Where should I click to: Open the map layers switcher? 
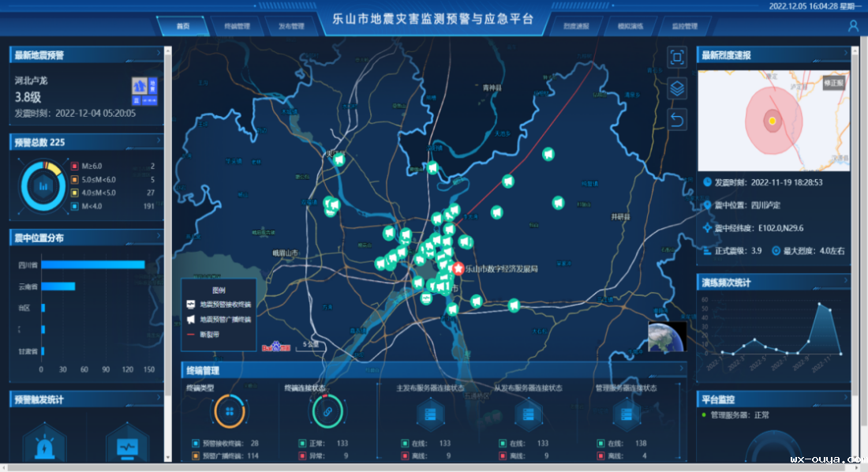pos(676,88)
